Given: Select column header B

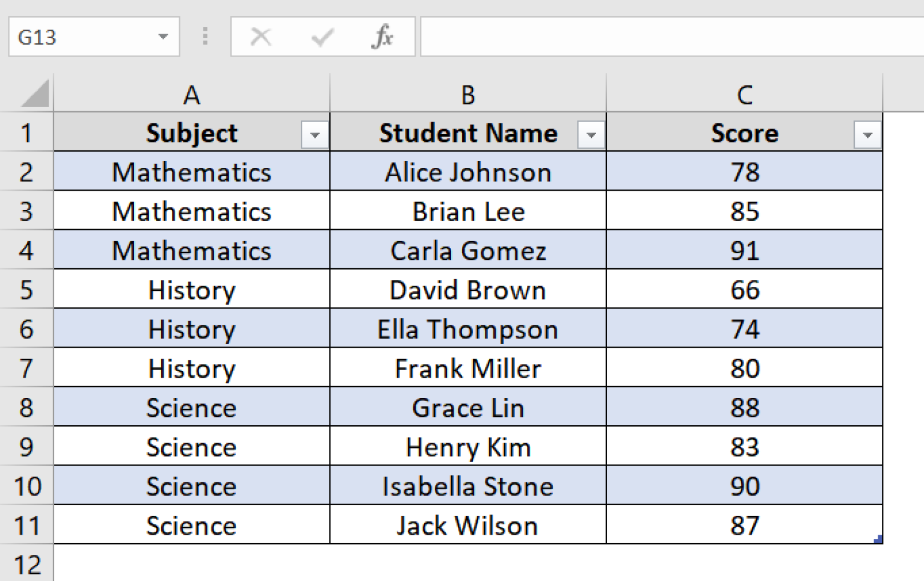Looking at the screenshot, I should click(x=467, y=94).
